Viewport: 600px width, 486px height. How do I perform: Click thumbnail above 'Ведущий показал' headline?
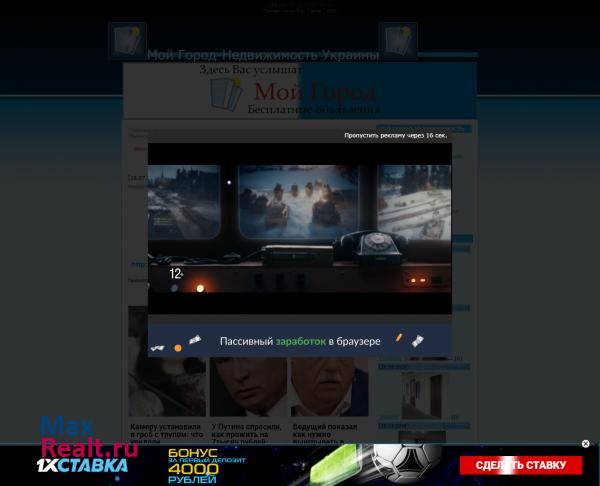click(x=329, y=387)
